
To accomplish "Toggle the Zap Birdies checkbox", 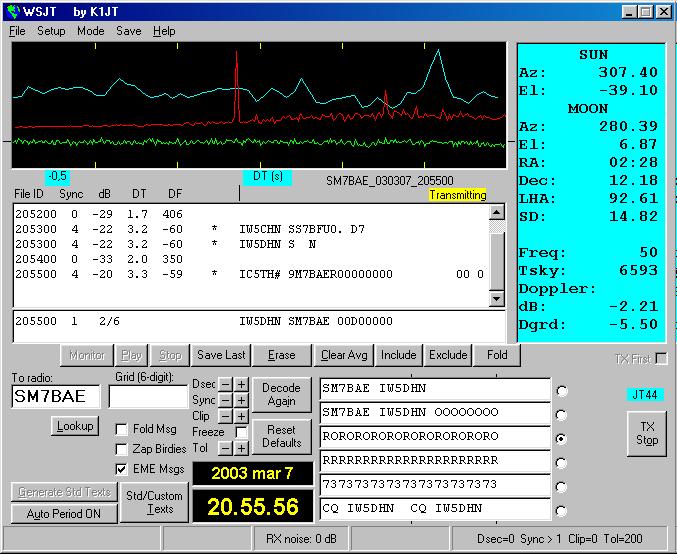I will (x=121, y=449).
